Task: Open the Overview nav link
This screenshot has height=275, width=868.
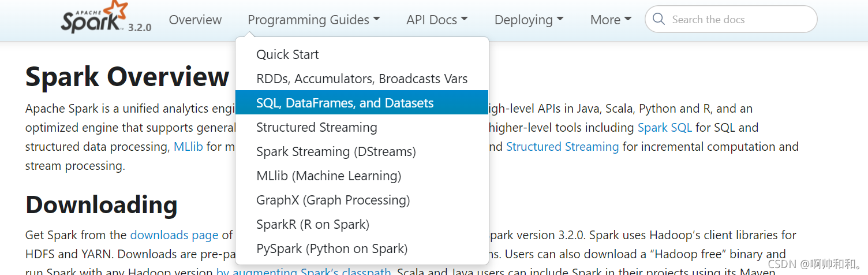Action: pos(195,20)
